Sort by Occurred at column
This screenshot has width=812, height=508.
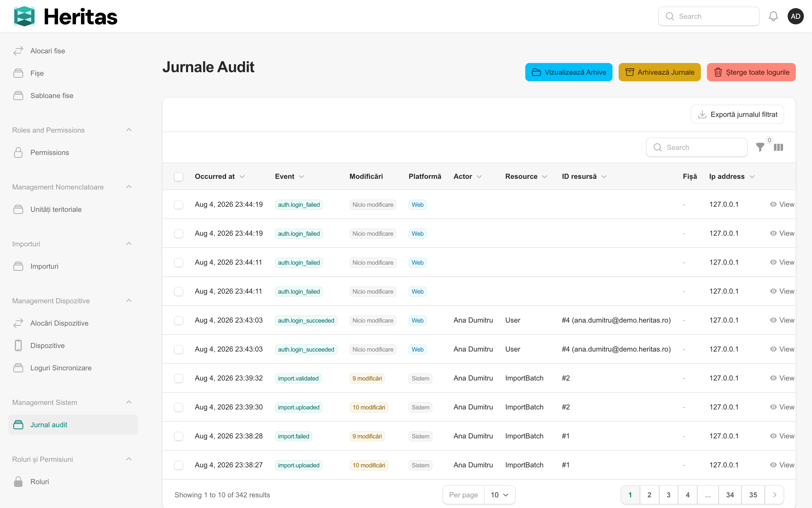pyautogui.click(x=220, y=176)
